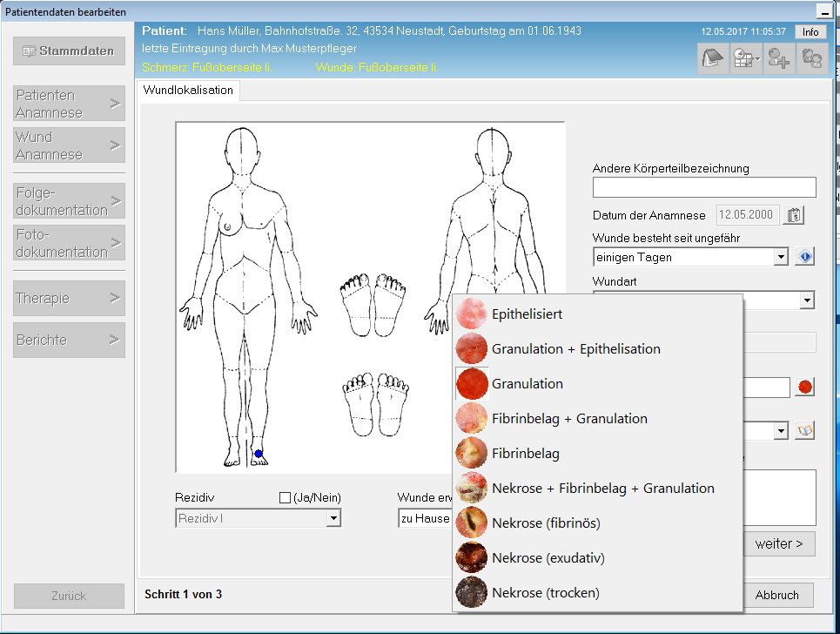This screenshot has width=840, height=634.
Task: Focus the Andere Körperteilbezeichnung text field
Action: pos(704,187)
